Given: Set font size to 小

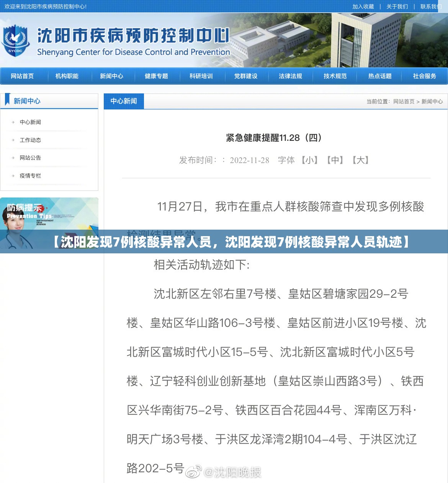Looking at the screenshot, I should [x=309, y=160].
